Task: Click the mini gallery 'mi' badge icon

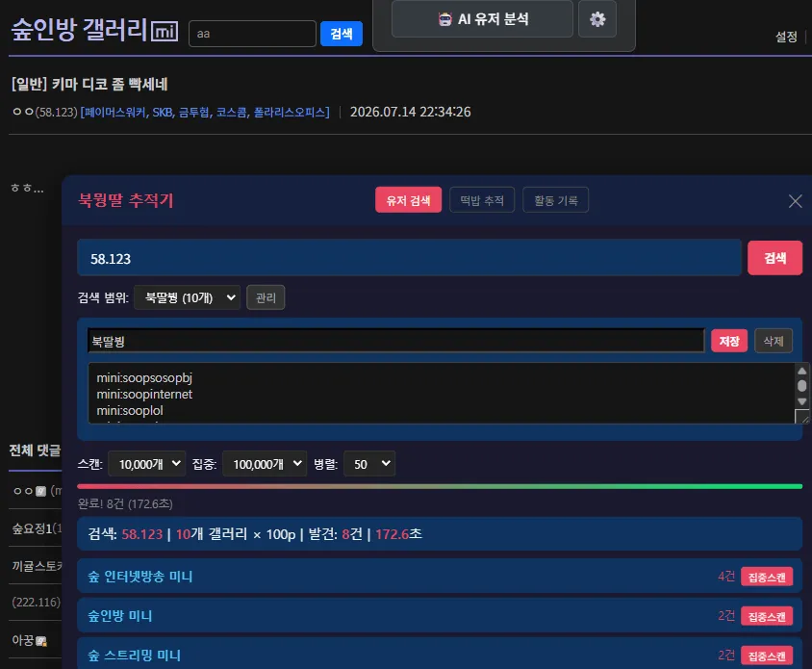Action: [x=165, y=31]
